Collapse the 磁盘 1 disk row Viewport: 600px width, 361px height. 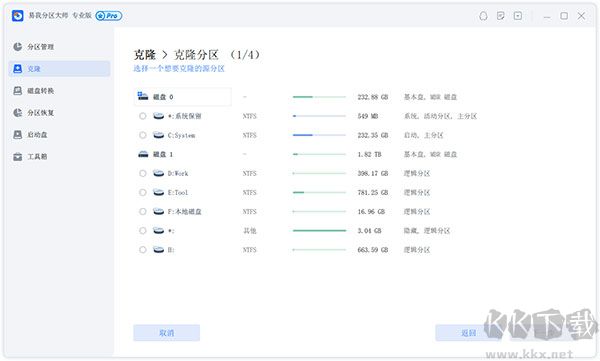(x=183, y=154)
